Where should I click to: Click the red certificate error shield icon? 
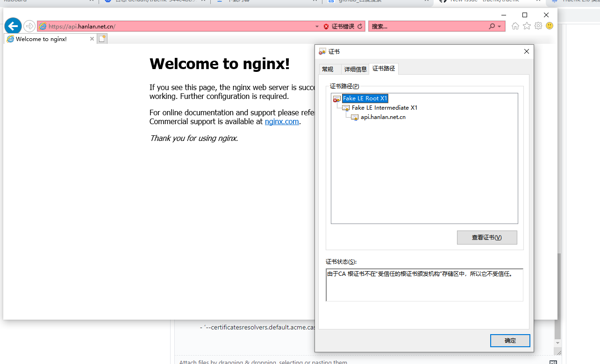(x=326, y=27)
